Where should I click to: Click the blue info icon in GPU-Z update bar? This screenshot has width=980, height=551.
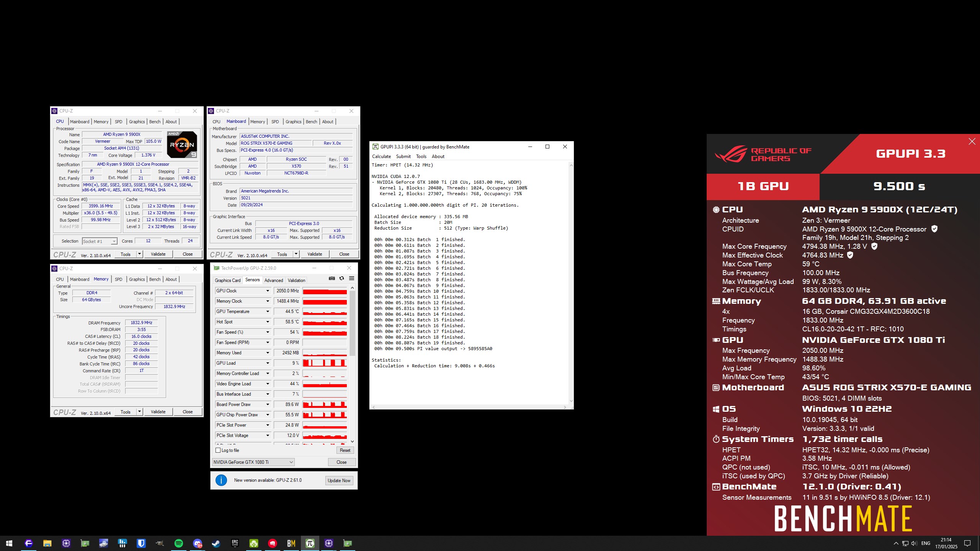click(x=221, y=480)
